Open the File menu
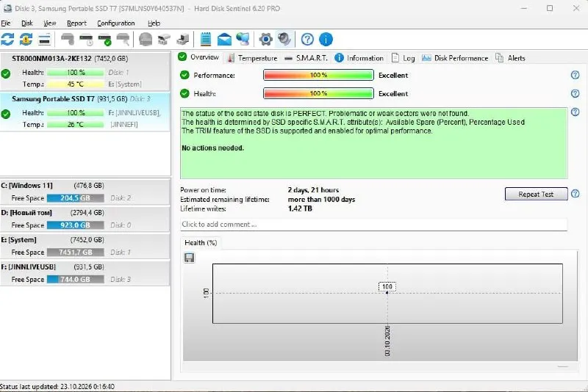 pos(6,23)
